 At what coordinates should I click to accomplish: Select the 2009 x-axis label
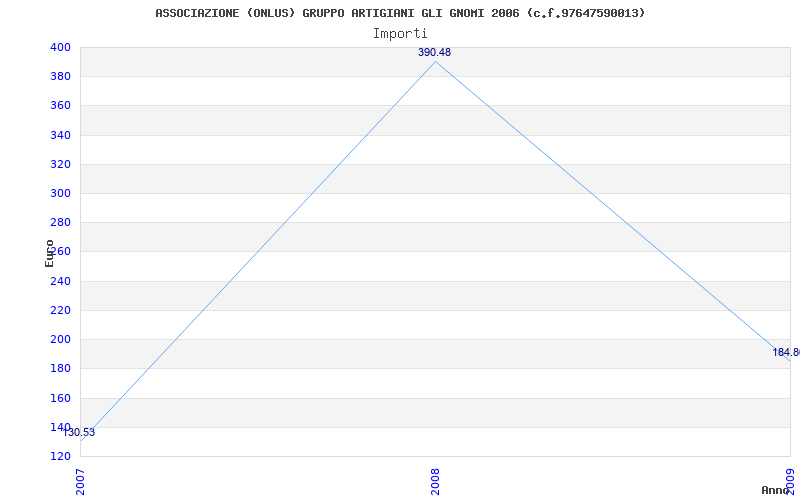coord(790,482)
